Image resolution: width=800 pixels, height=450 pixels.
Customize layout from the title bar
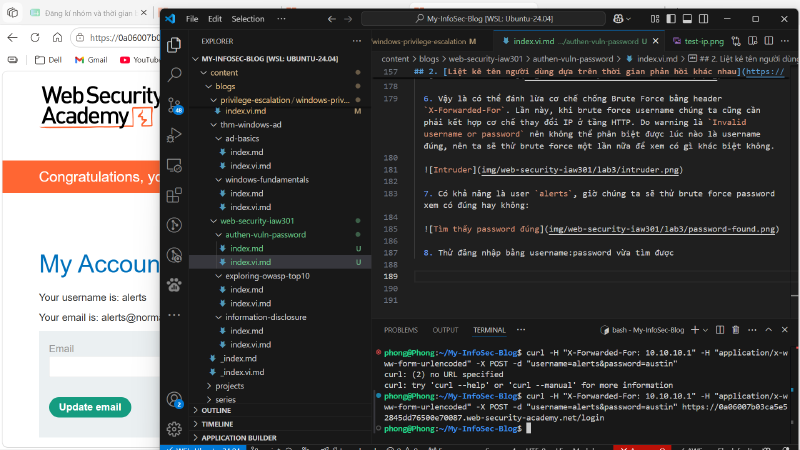coord(655,19)
